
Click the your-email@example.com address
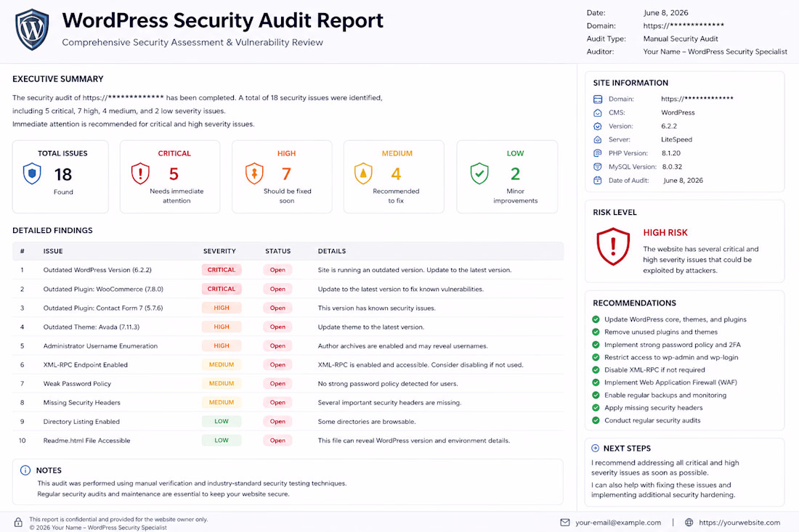[618, 523]
